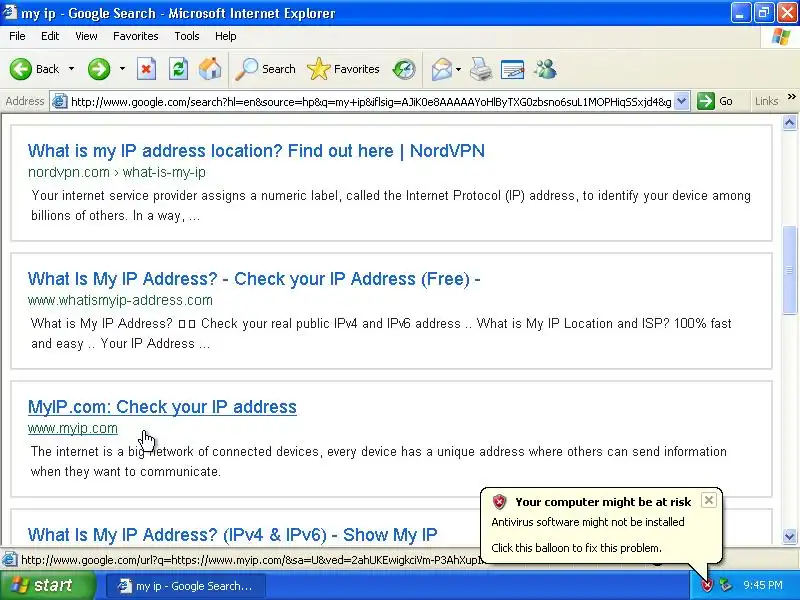Open the History clock icon
This screenshot has width=800, height=600.
click(404, 69)
